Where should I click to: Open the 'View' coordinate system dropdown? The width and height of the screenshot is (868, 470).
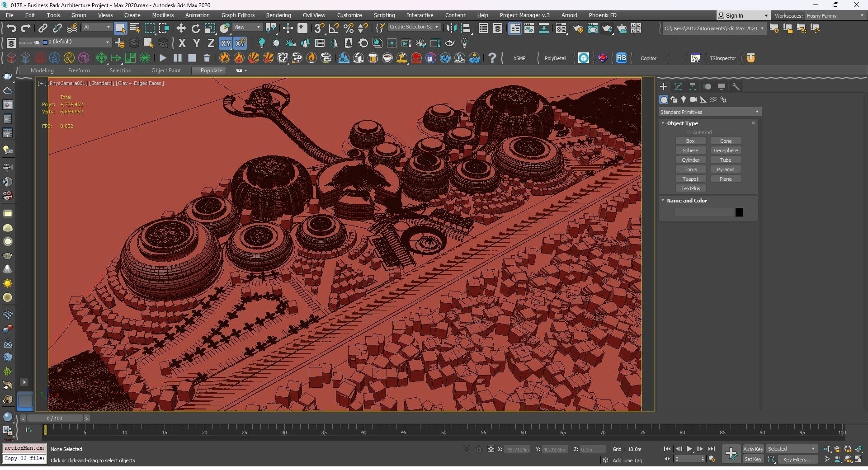247,28
